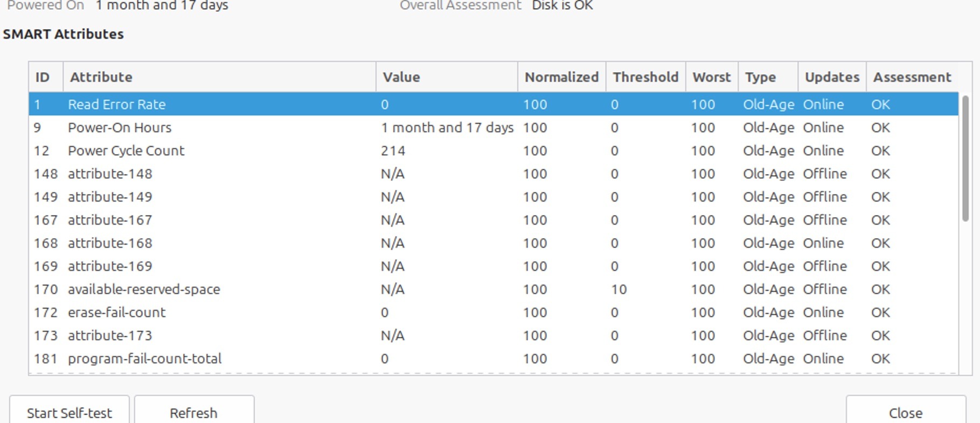The height and width of the screenshot is (423, 980).
Task: Click the Assessment column header
Action: click(912, 77)
